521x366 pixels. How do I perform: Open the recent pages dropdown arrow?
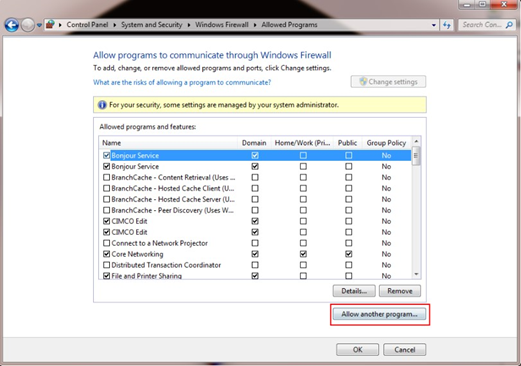point(39,25)
